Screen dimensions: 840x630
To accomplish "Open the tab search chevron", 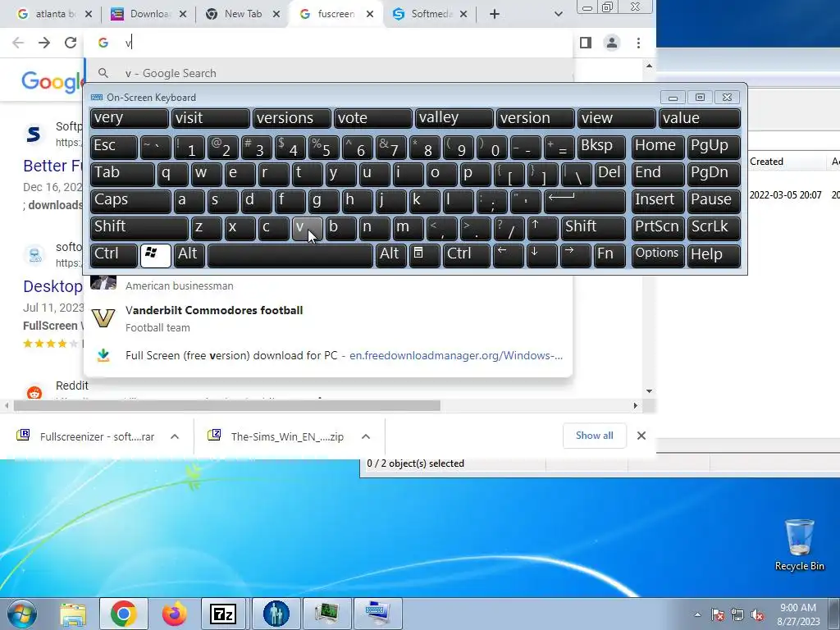I will click(558, 15).
